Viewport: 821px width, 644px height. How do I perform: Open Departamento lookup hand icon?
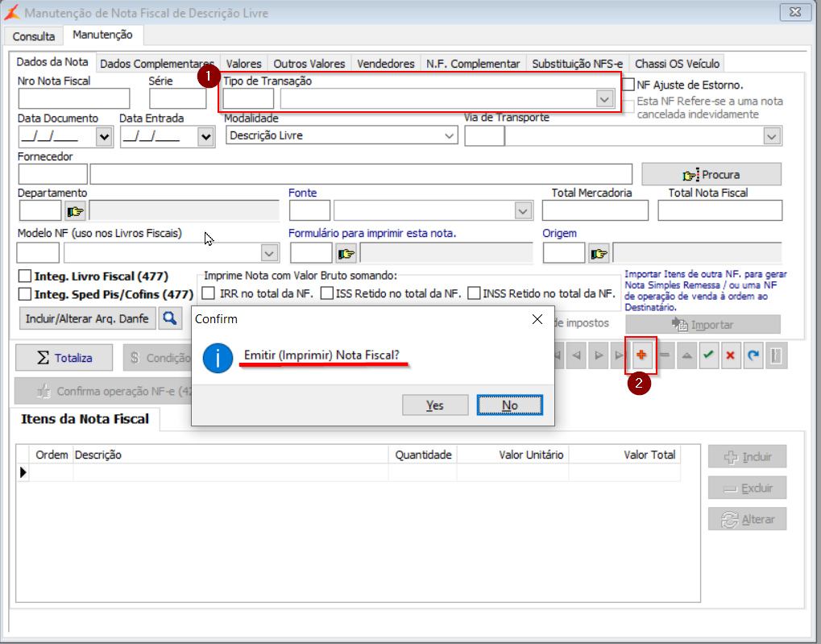[76, 211]
